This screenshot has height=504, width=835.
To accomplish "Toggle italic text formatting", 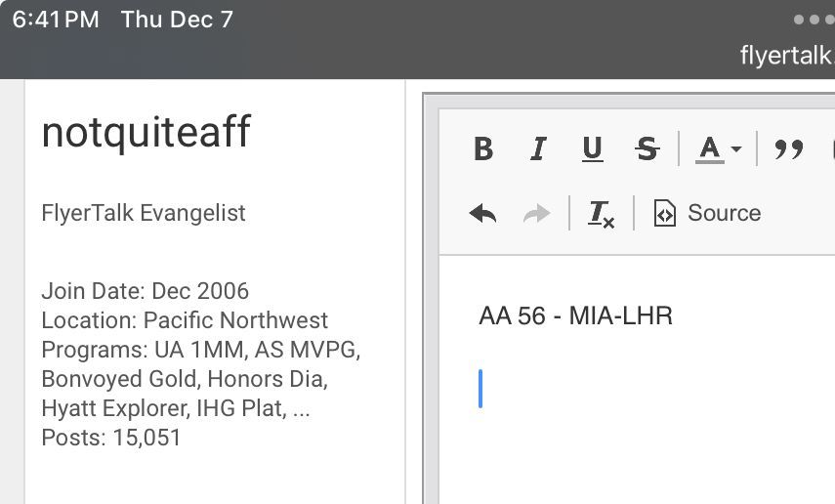I will 538,148.
